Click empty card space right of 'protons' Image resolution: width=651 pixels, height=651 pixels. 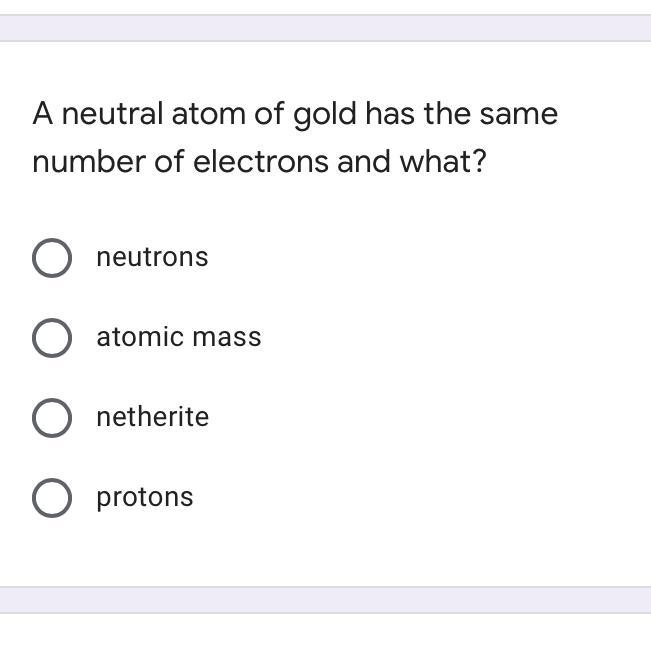(x=415, y=498)
